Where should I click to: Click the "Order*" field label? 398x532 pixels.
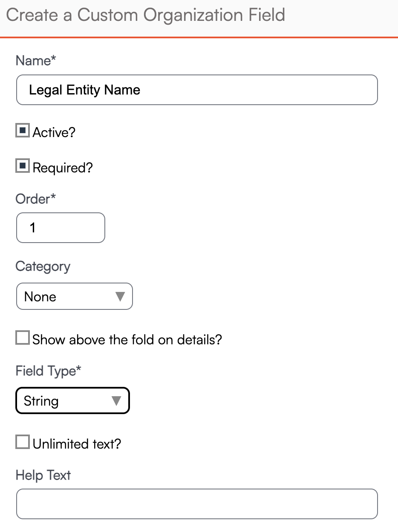36,199
